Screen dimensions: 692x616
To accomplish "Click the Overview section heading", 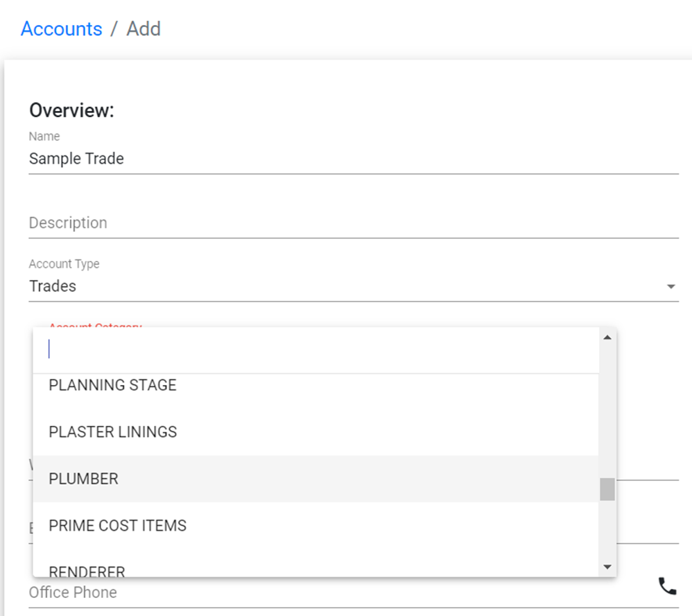I will click(x=71, y=110).
